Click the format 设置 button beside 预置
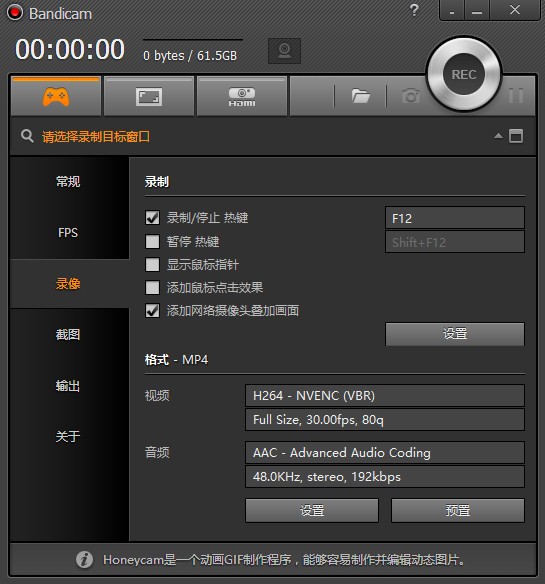This screenshot has height=584, width=545. 312,510
